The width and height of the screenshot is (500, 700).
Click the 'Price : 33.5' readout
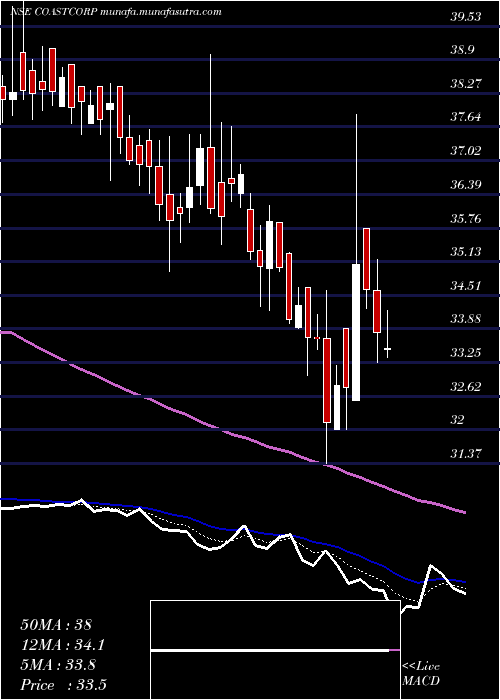click(x=63, y=684)
